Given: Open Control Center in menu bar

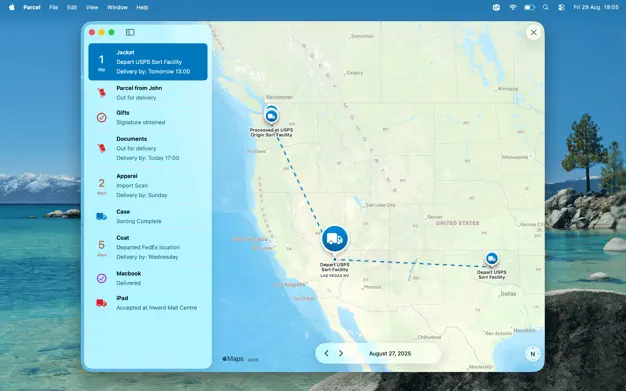Looking at the screenshot, I should (561, 7).
